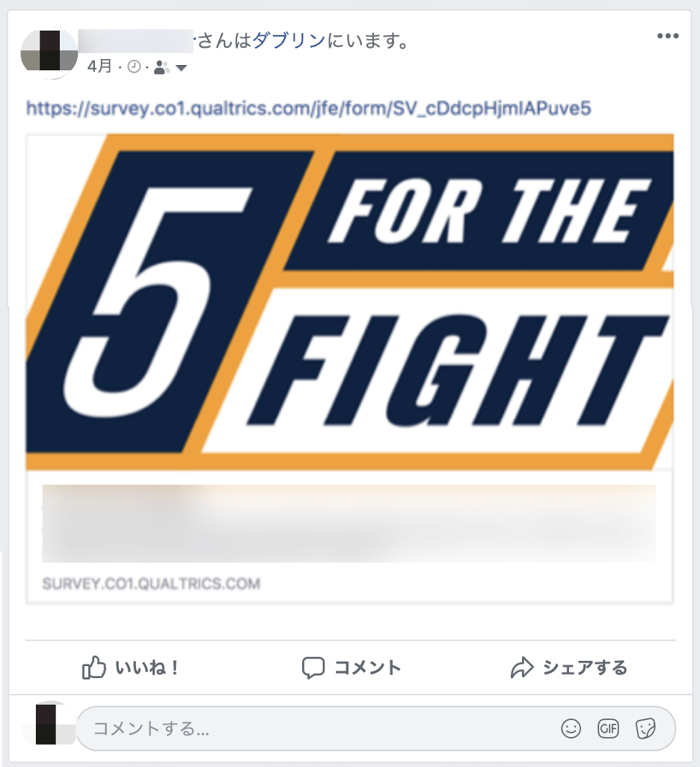Open the Qualtrics survey URL link
700x767 pixels.
(308, 108)
